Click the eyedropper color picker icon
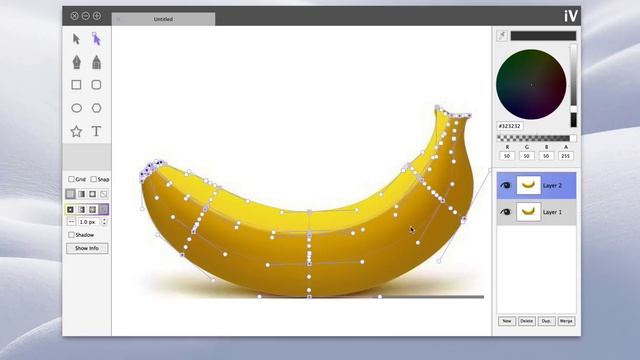640x360 pixels. (502, 36)
